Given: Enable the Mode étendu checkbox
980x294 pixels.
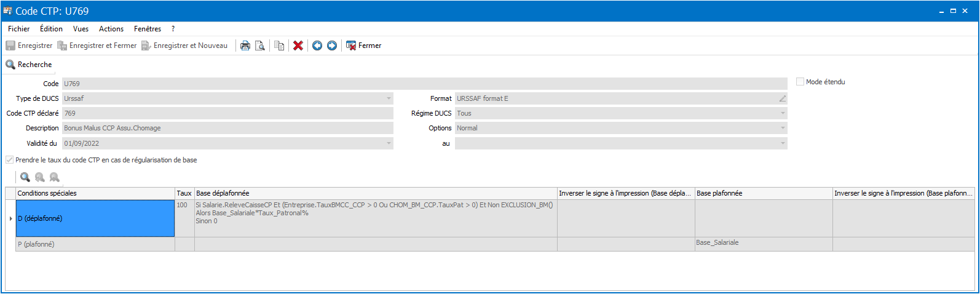Looking at the screenshot, I should pyautogui.click(x=800, y=82).
